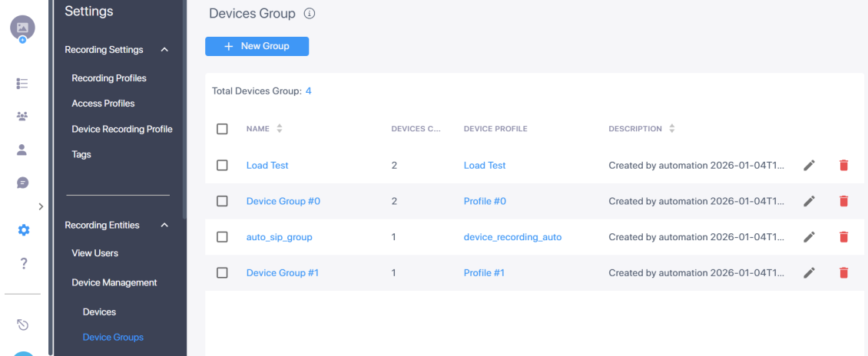Open the settings gear icon in sidebar
Screen dimensions: 868x356
click(23, 230)
